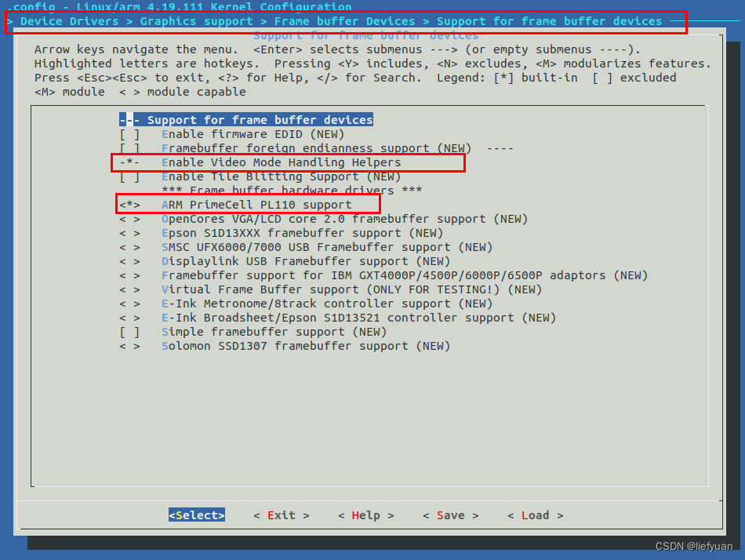Click the highlighted Select button

197,515
